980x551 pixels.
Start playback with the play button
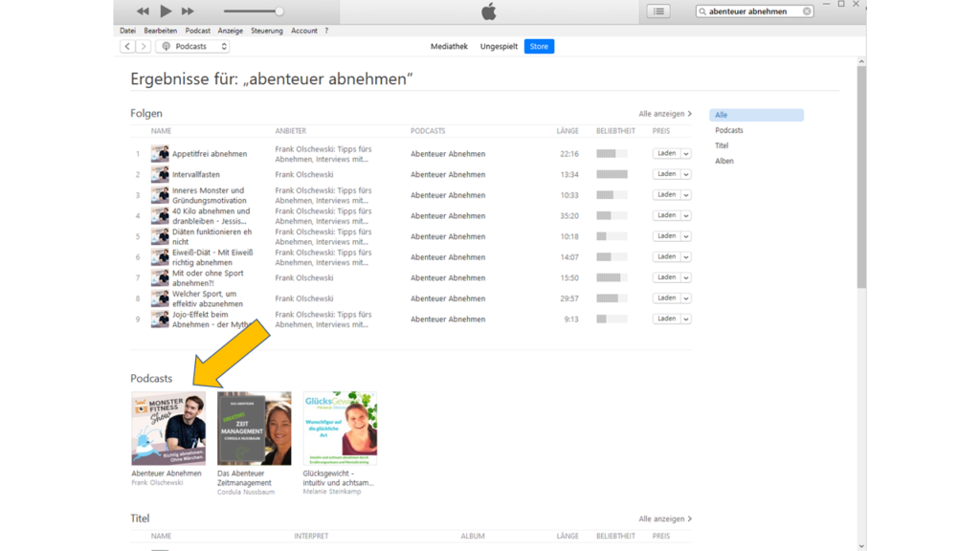[x=166, y=11]
